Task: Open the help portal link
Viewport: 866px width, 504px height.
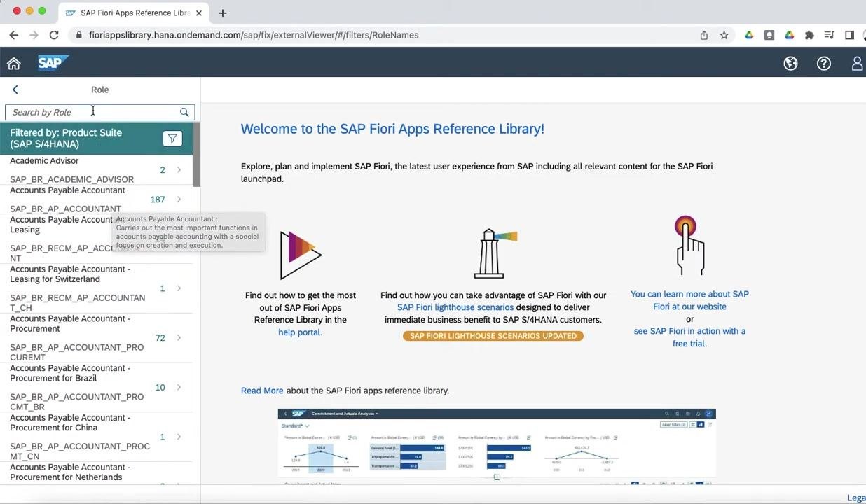Action: click(x=300, y=332)
